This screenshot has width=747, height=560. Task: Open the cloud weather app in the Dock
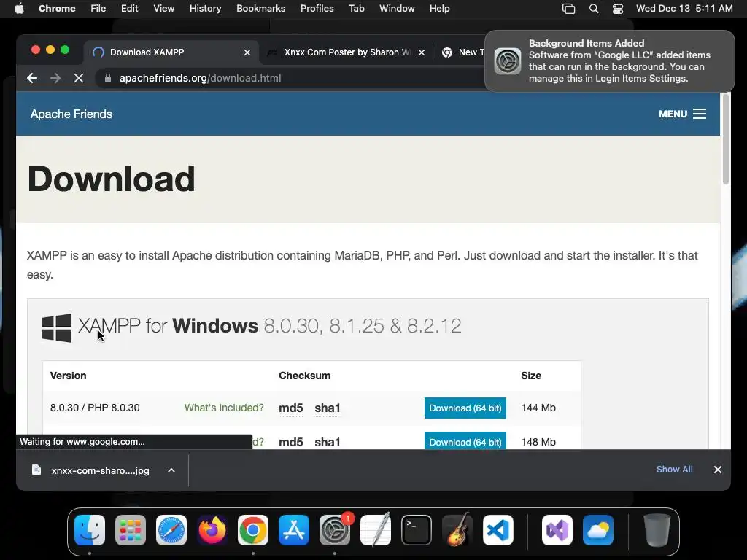(x=598, y=530)
